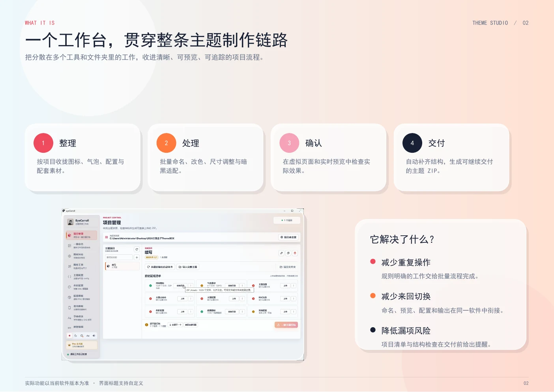The height and width of the screenshot is (392, 554).
Task: Delete the 续写 project with trash icon
Action: [295, 253]
